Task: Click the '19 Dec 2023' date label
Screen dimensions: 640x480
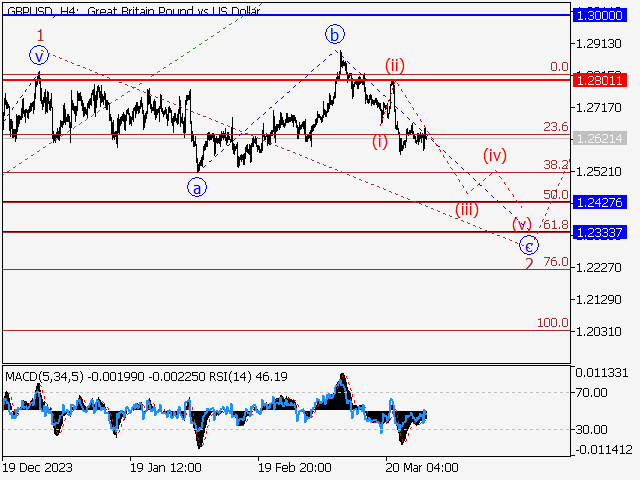Action: click(x=38, y=467)
